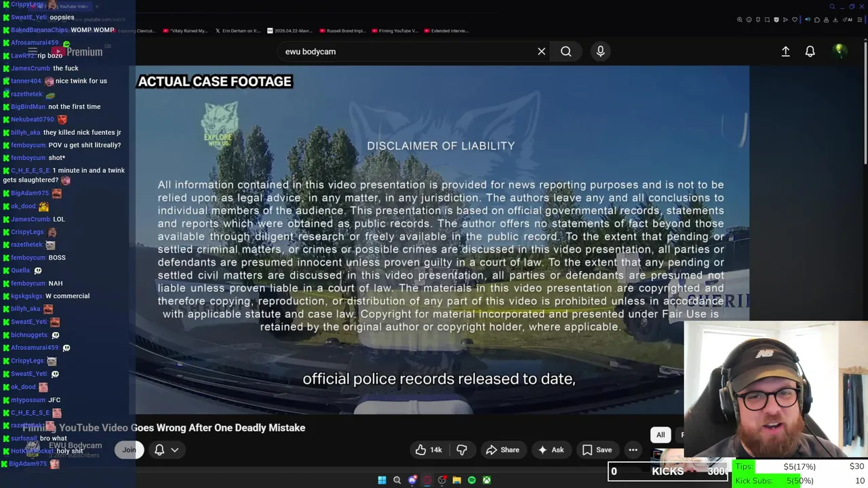868x488 pixels.
Task: Click the YouTube Premium logo
Action: click(x=77, y=52)
